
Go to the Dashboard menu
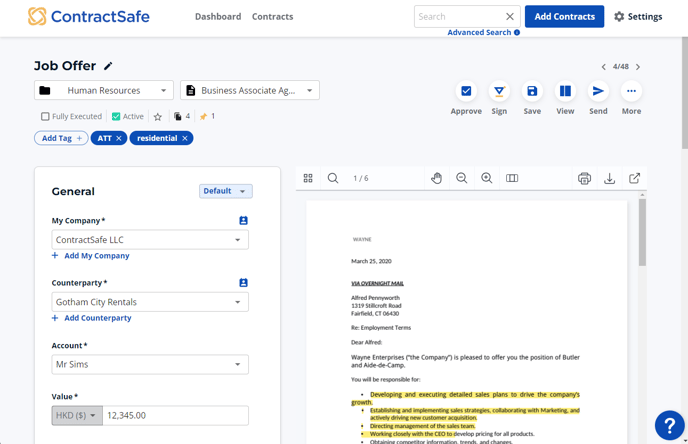pos(217,17)
